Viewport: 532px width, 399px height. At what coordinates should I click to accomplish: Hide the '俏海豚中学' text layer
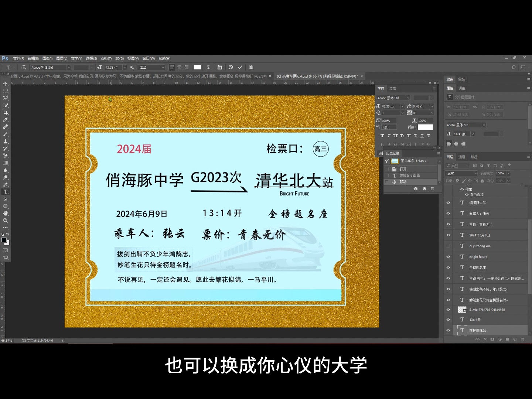tap(448, 202)
